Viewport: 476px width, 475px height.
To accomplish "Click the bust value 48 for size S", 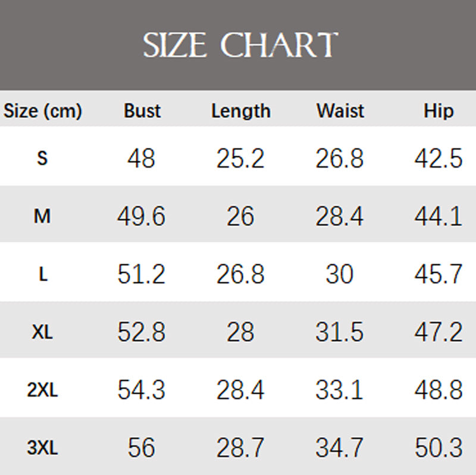I will [x=142, y=159].
